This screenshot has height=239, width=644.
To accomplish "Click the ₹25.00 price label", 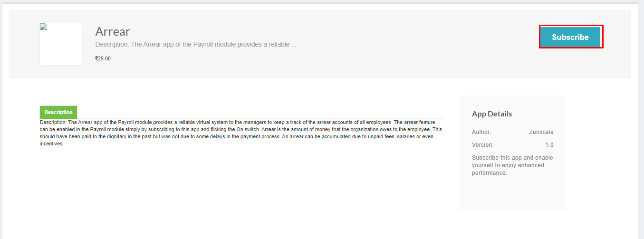I will (x=103, y=58).
